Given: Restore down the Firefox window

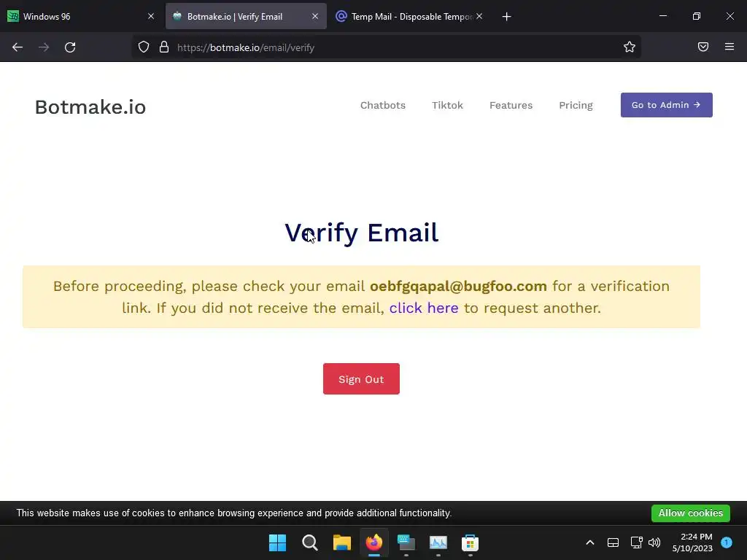Looking at the screenshot, I should pos(697,16).
